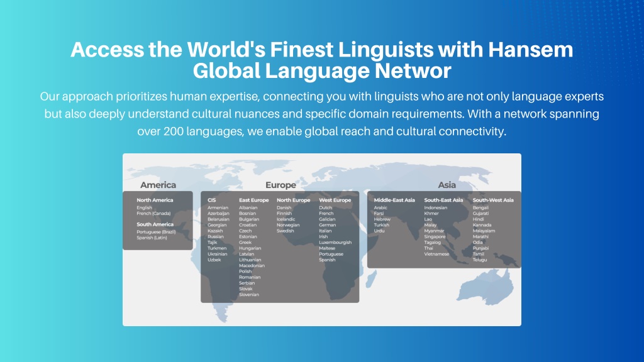
Task: Choose 'Hindi' under South-West Asia
Action: click(x=478, y=219)
